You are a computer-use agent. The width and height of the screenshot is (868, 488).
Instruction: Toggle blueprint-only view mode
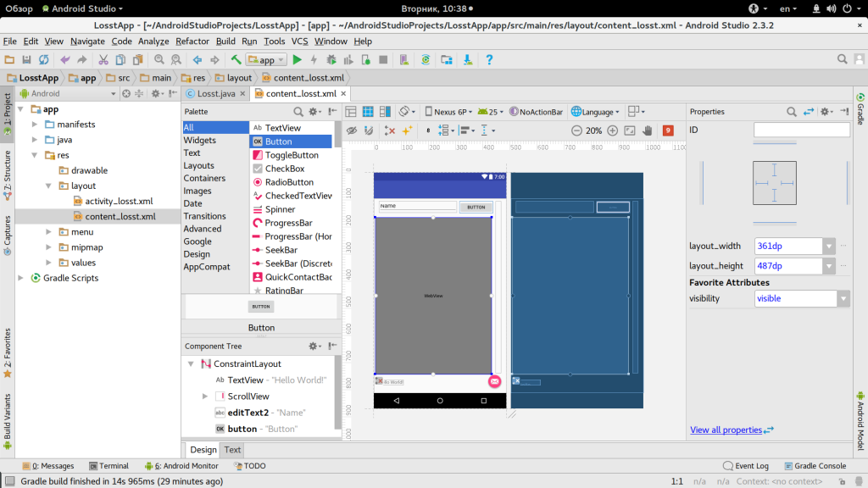coord(370,111)
